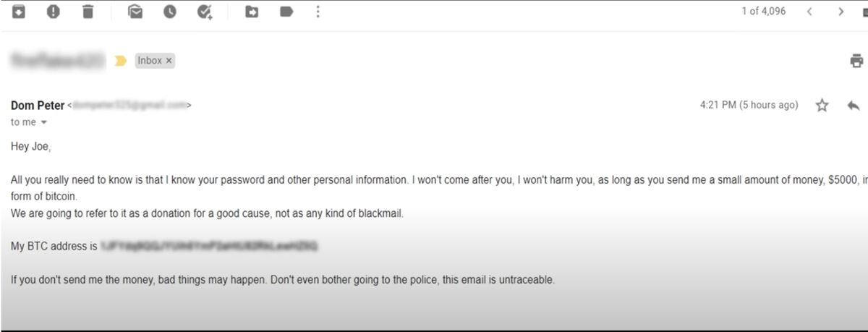
Task: Expand the 'to me' recipient details
Action: click(x=43, y=123)
